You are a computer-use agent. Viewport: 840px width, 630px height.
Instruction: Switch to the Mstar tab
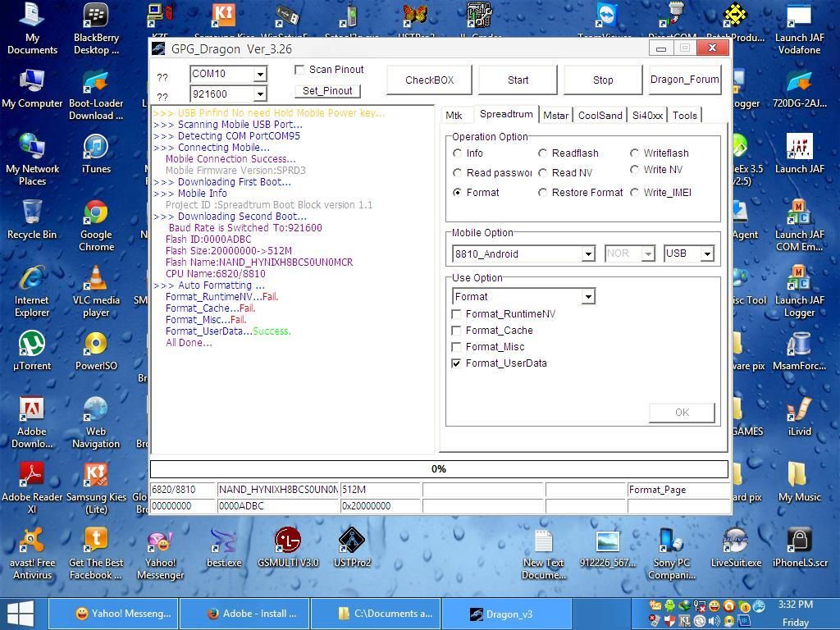pos(555,116)
